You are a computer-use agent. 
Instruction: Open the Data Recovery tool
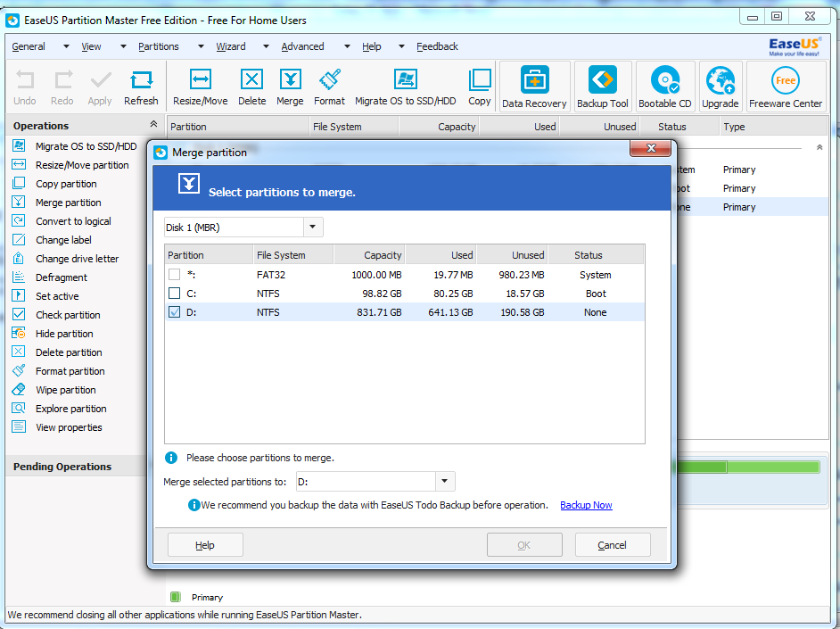[535, 87]
